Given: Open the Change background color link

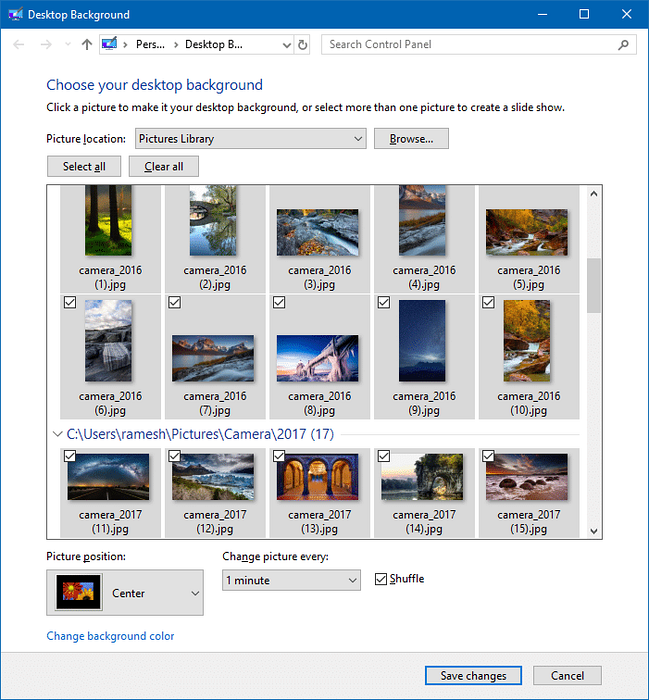Looking at the screenshot, I should (x=110, y=636).
